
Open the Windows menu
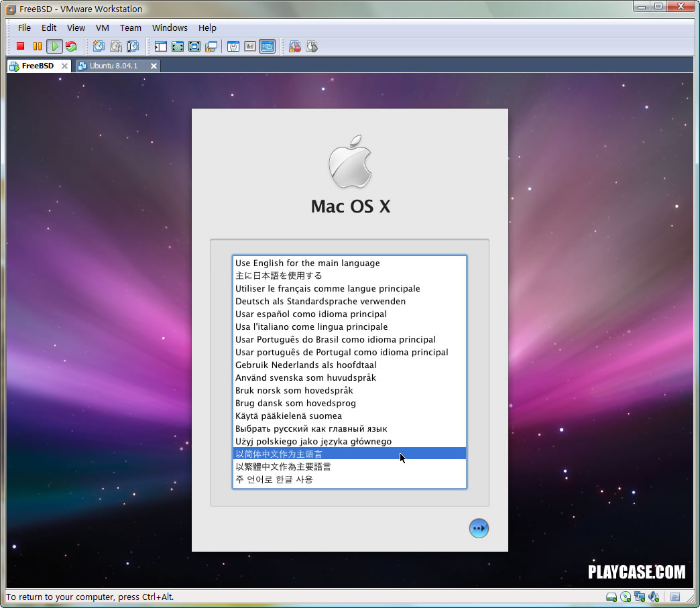(x=170, y=27)
